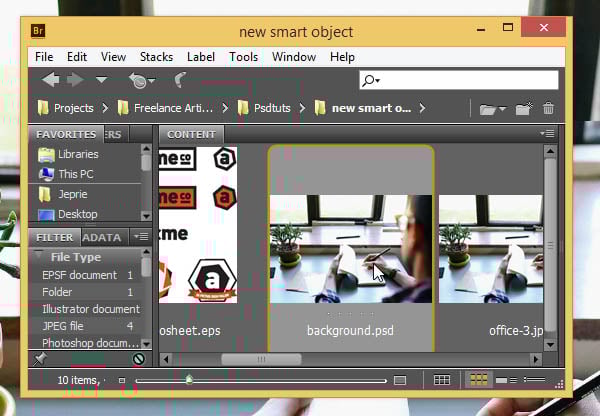
Task: Click the Keep filter pin icon
Action: [x=40, y=359]
